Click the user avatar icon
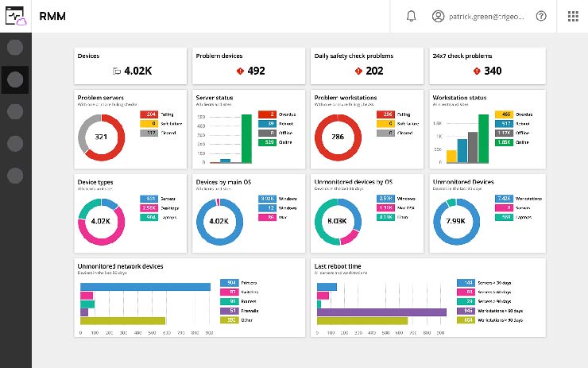The height and width of the screenshot is (368, 588). tap(438, 16)
